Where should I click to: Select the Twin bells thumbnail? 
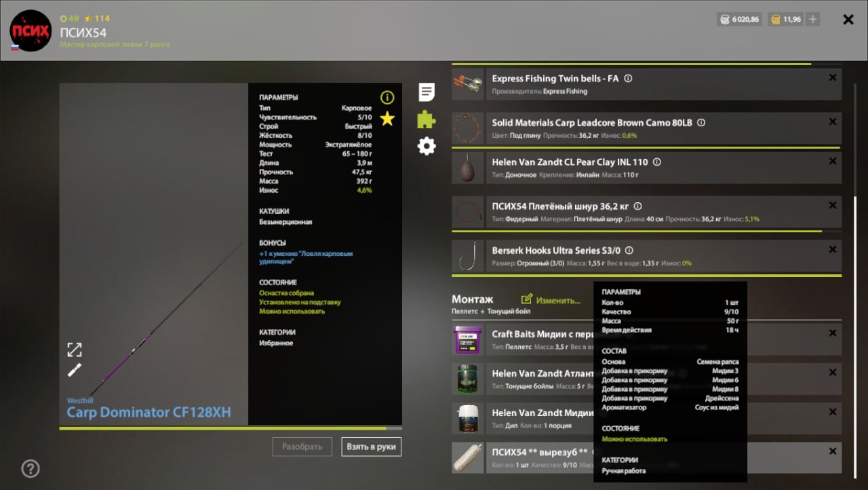pyautogui.click(x=468, y=84)
